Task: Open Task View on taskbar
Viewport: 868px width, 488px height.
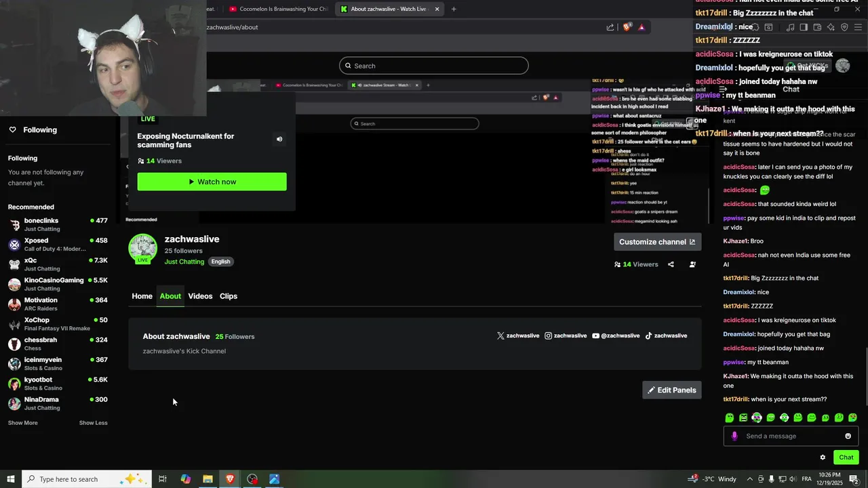Action: pyautogui.click(x=163, y=479)
